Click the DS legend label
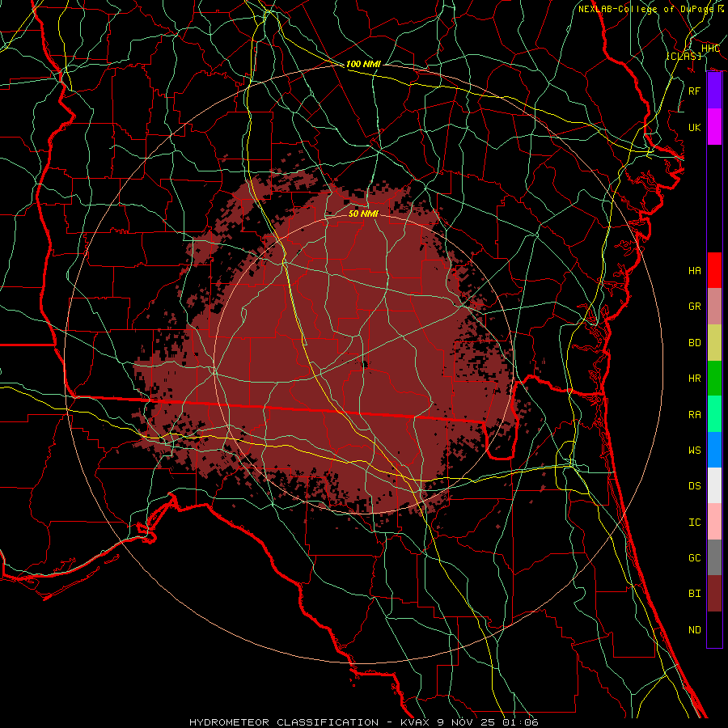Viewport: 728px width, 728px height. coord(694,486)
